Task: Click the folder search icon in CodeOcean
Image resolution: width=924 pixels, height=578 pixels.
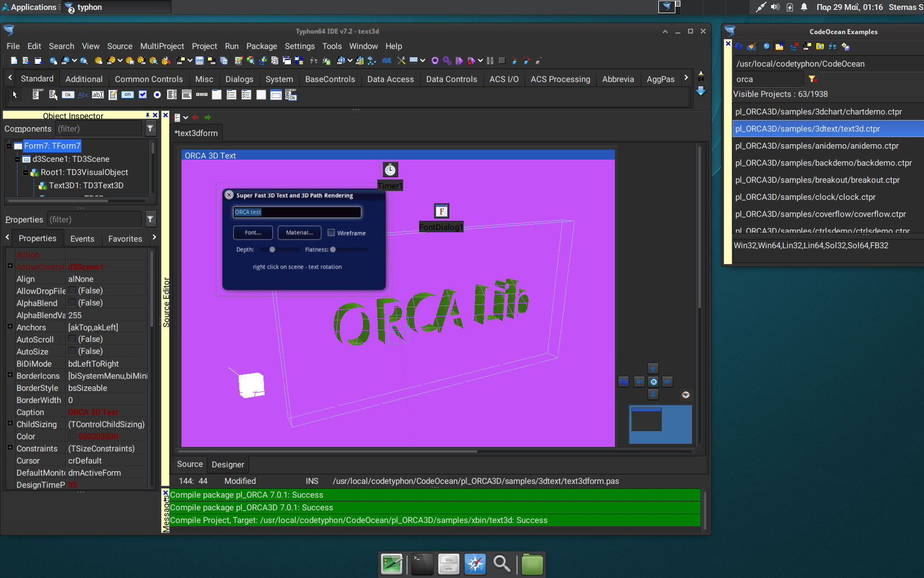Action: [x=820, y=46]
